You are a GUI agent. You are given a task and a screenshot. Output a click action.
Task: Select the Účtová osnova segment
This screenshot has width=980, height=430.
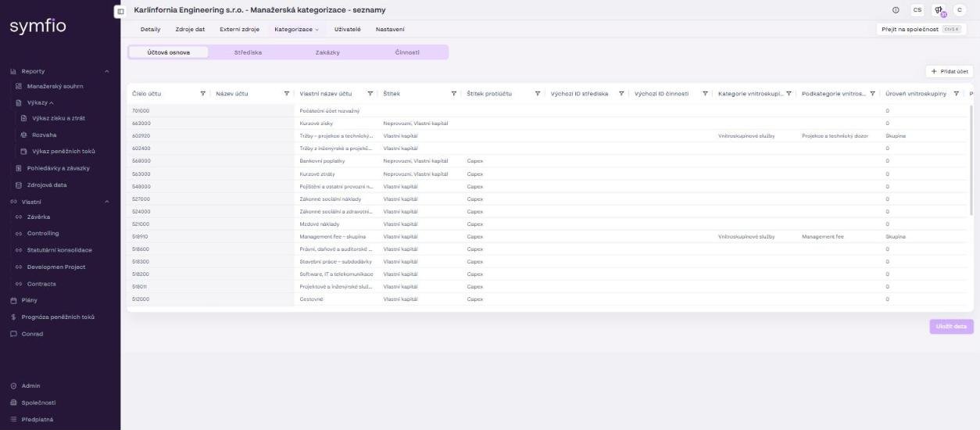click(x=169, y=52)
